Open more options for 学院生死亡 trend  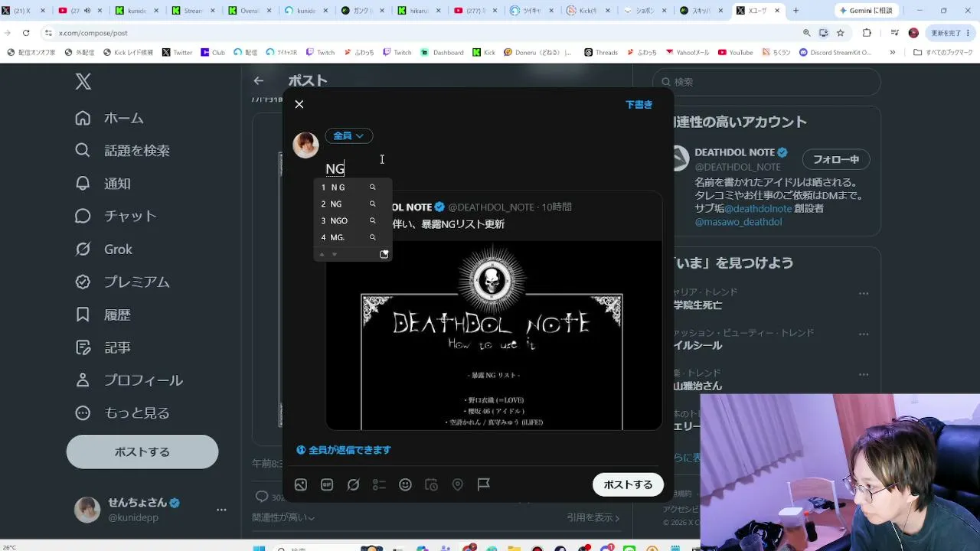pos(864,294)
